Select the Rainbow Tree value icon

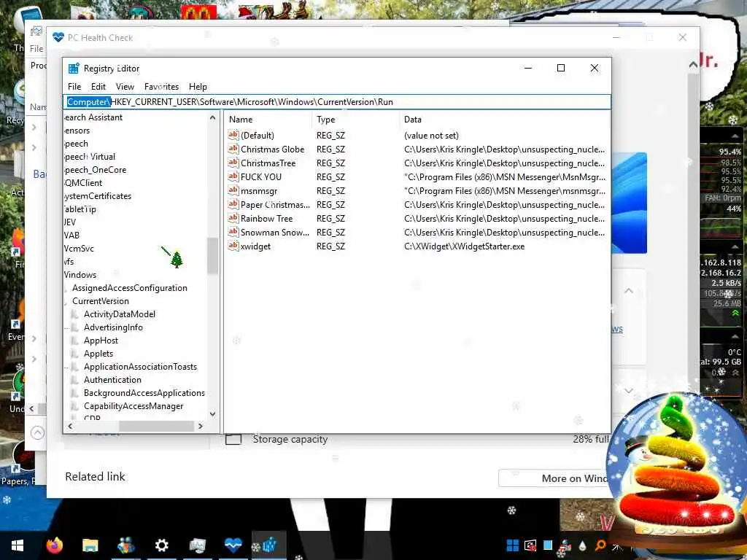(x=233, y=218)
